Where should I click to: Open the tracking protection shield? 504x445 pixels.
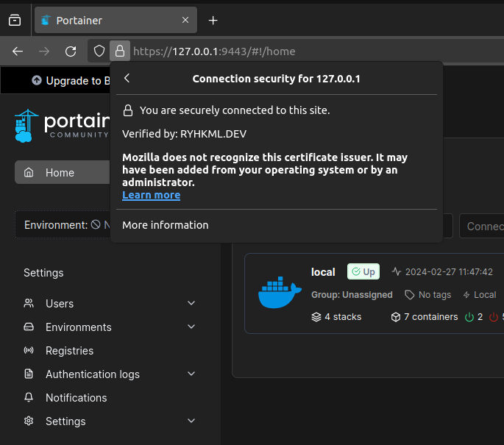[99, 51]
